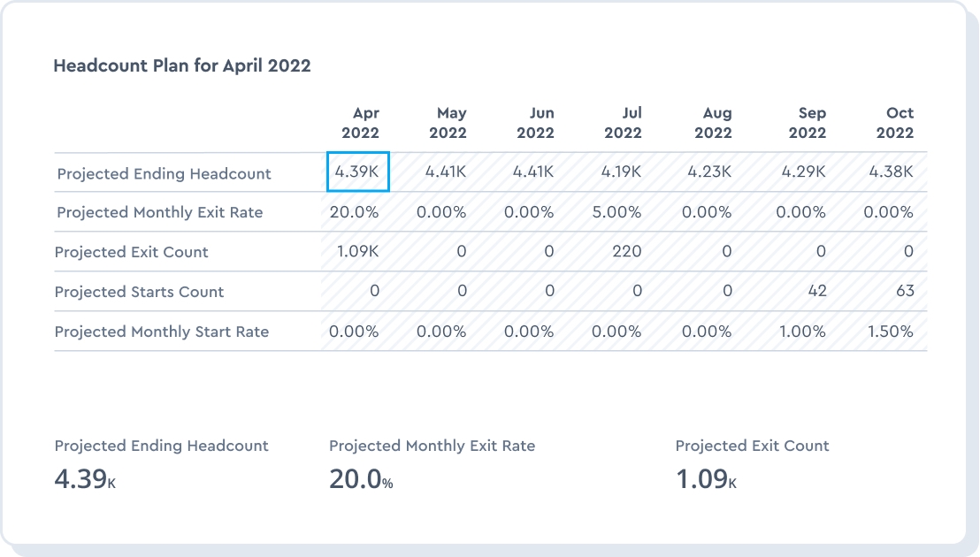
Task: Click the 4.39K Projected Ending Headcount summary
Action: [84, 479]
